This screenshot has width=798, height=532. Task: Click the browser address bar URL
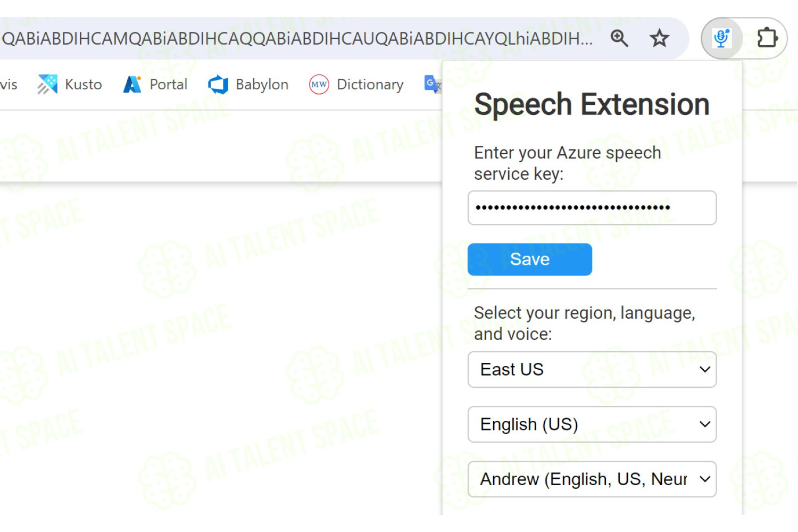coord(297,38)
